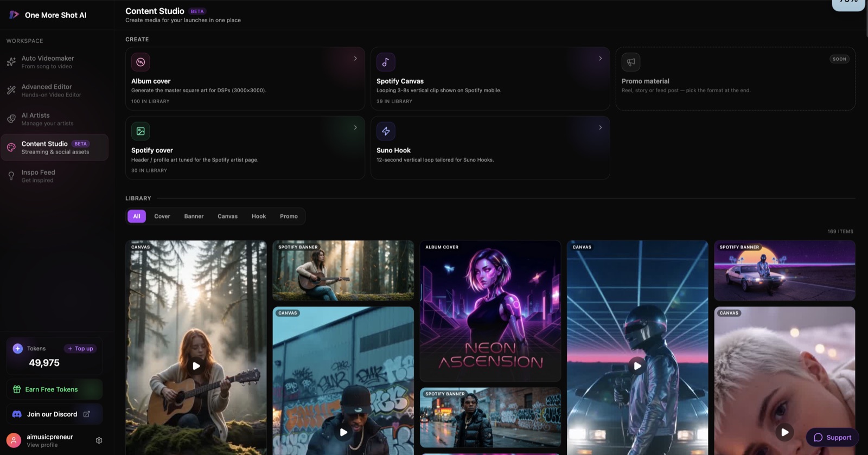Open Auto Videomaker sparkle icon
The image size is (868, 455).
point(11,62)
